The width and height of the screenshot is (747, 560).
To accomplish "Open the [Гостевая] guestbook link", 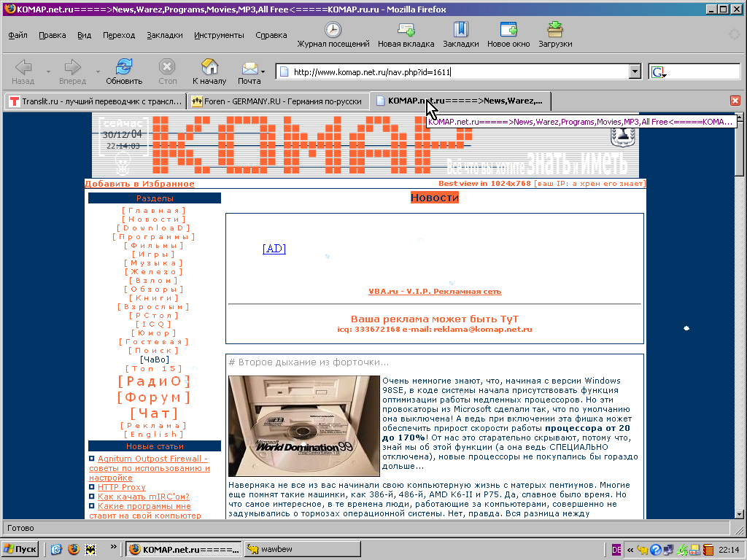I will (x=153, y=342).
